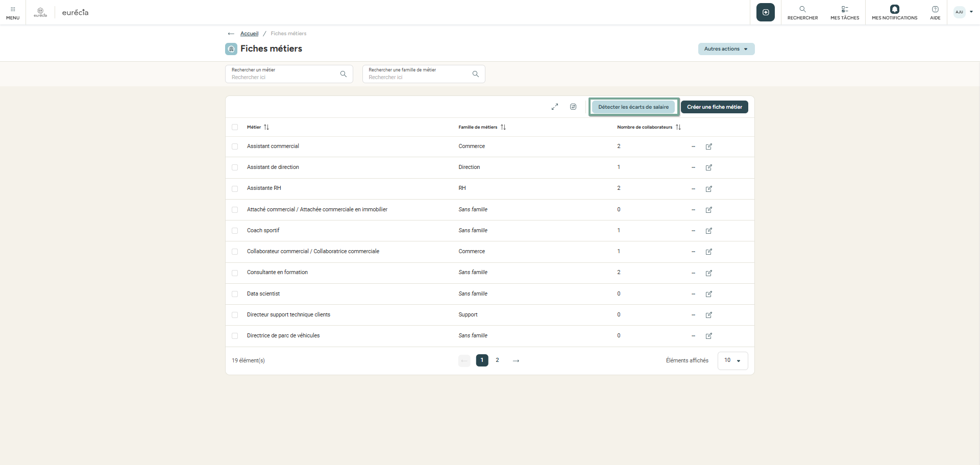This screenshot has height=465, width=980.
Task: Open the AJU user account dropdown
Action: coord(964,12)
